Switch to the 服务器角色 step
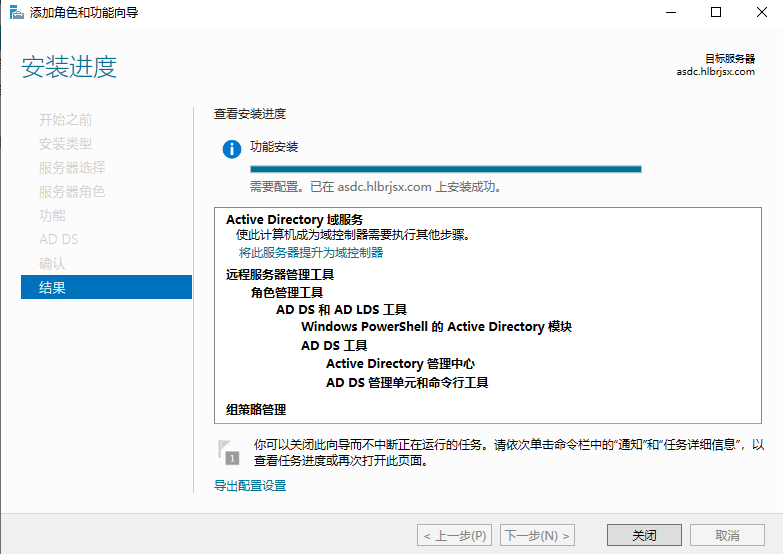The width and height of the screenshot is (783, 554). (x=72, y=192)
